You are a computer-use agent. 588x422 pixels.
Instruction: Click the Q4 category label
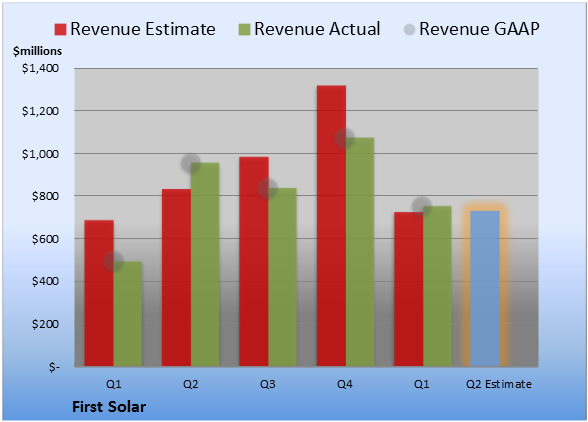[345, 384]
